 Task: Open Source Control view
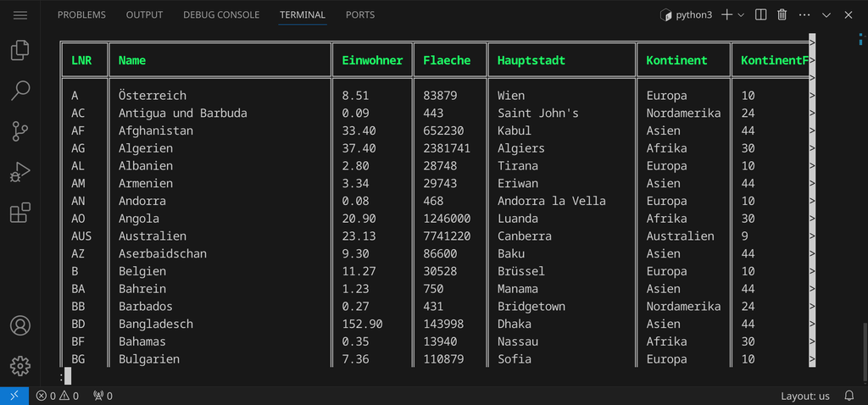(x=20, y=131)
